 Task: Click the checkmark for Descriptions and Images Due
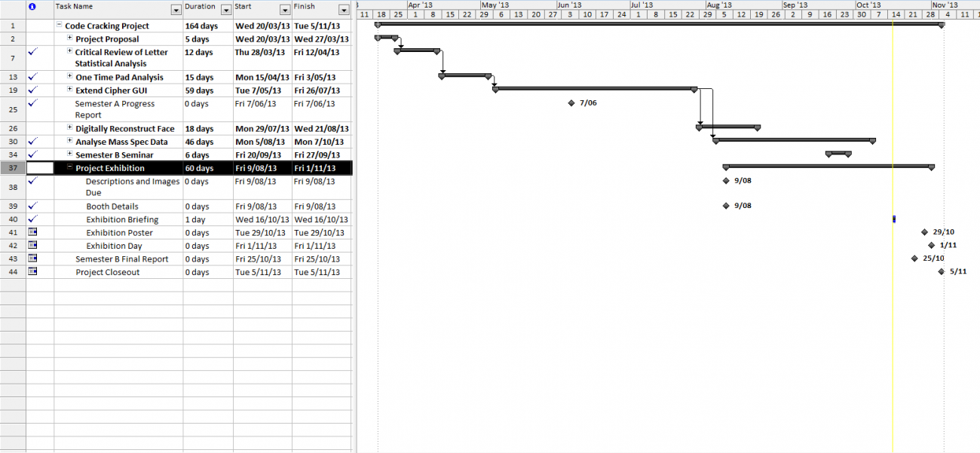pos(32,181)
